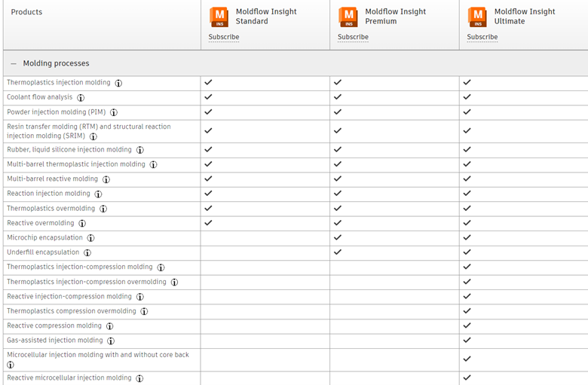Click info icon next to Reactive overmolding
This screenshot has height=385, width=588.
(x=82, y=224)
